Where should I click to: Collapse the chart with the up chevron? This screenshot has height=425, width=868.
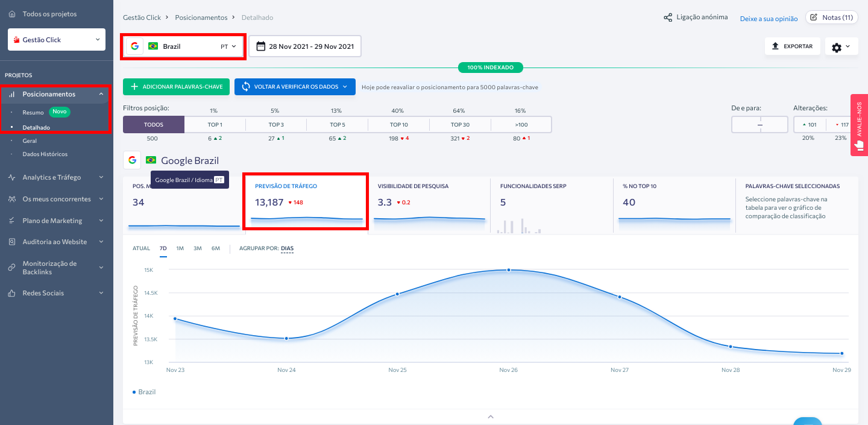(491, 417)
